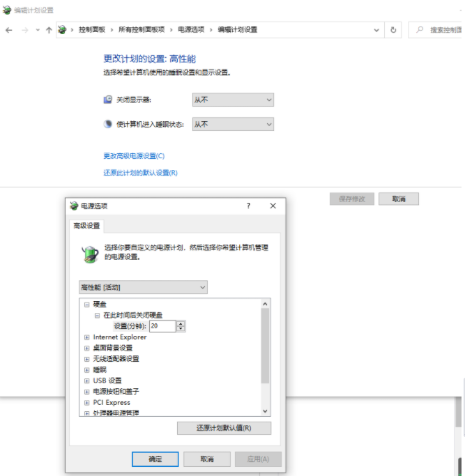Select USB 设置 tree label
Viewport: 465px width, 476px height.
point(107,381)
